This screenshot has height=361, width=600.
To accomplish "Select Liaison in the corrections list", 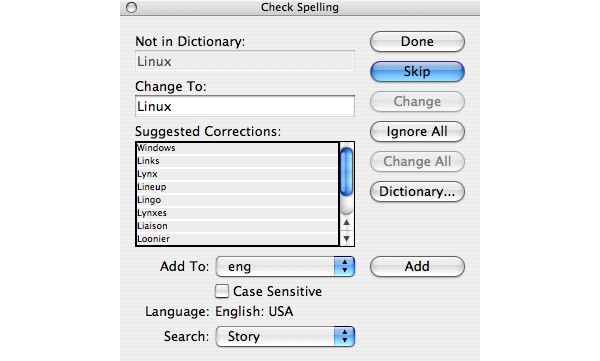I will pos(237,226).
